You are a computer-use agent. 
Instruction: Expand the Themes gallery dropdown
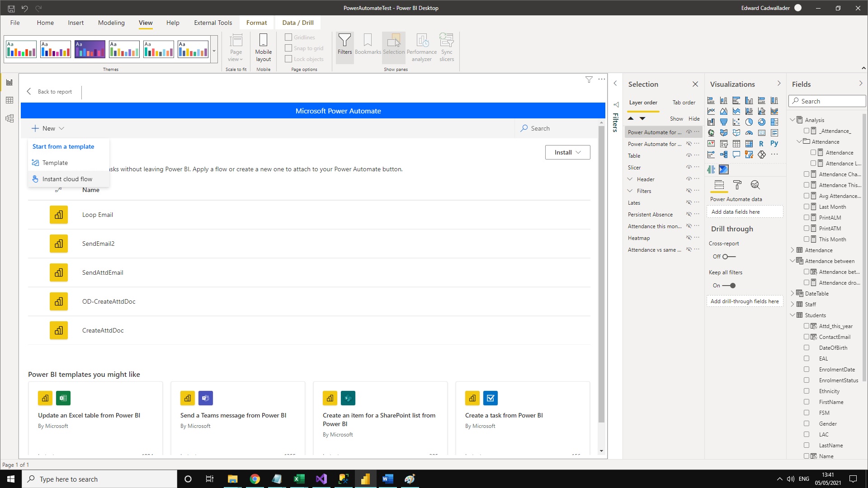click(214, 50)
